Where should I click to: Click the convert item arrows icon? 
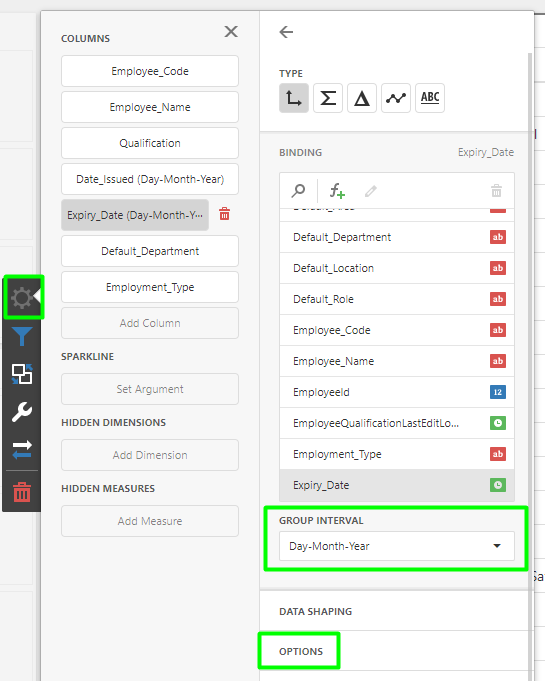coord(22,450)
